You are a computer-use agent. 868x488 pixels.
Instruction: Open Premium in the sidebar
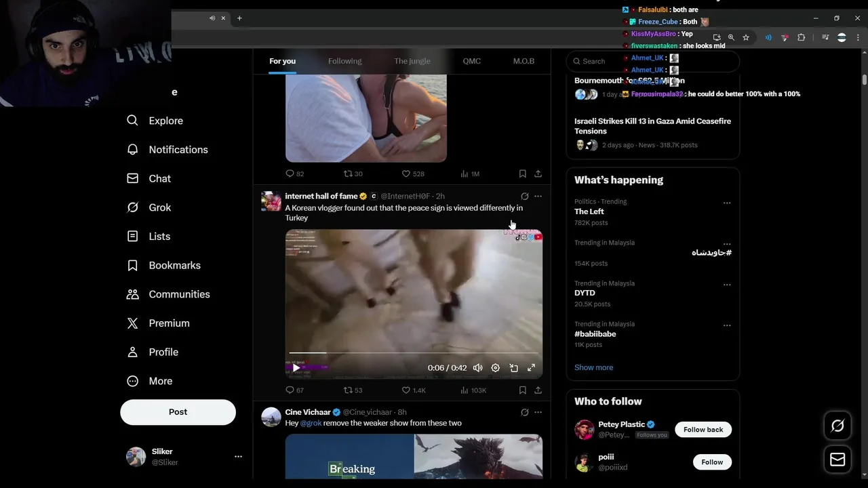(159, 323)
